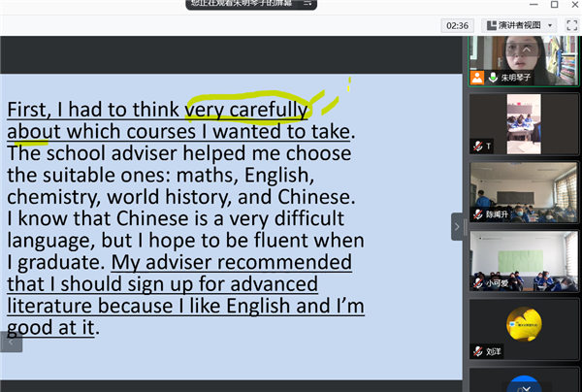Screen dimensions: 582x392
Task: Select 刘洋's avatar tile
Action: (x=524, y=330)
